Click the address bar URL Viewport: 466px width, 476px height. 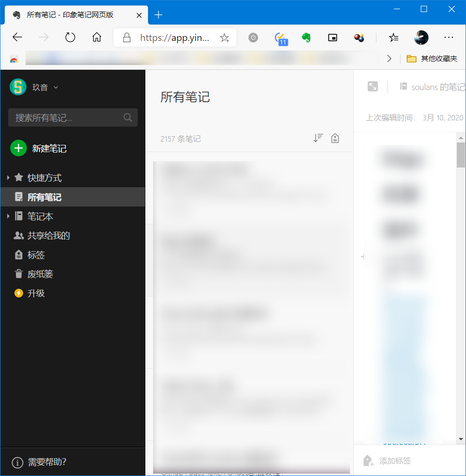tap(175, 38)
